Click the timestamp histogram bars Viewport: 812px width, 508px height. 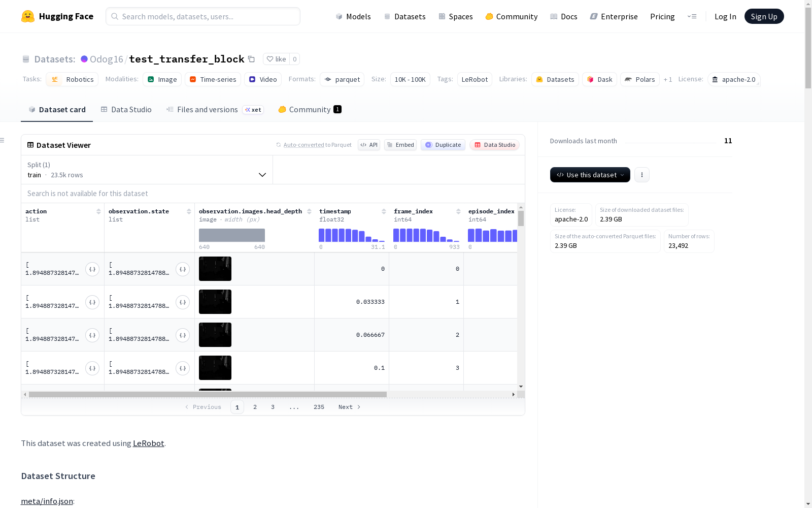tap(352, 235)
